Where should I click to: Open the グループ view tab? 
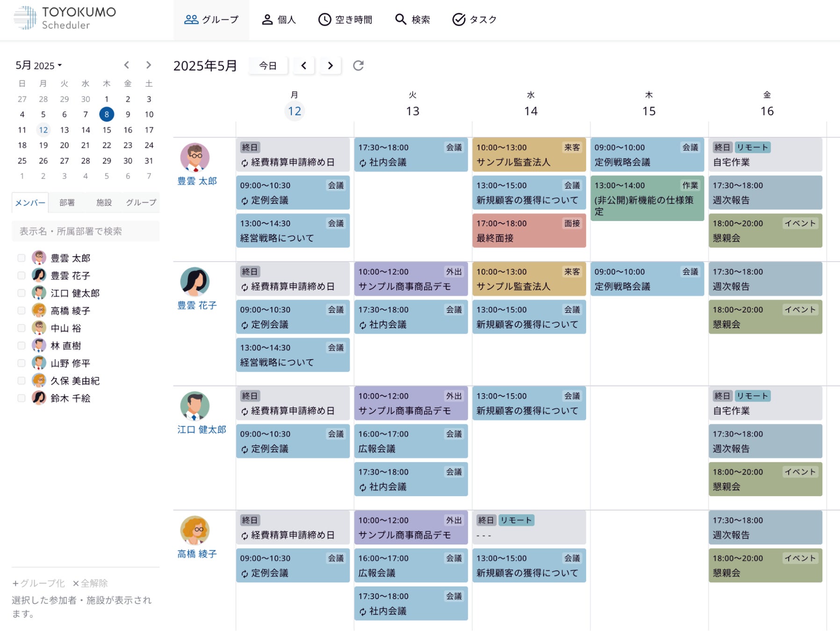[x=211, y=20]
